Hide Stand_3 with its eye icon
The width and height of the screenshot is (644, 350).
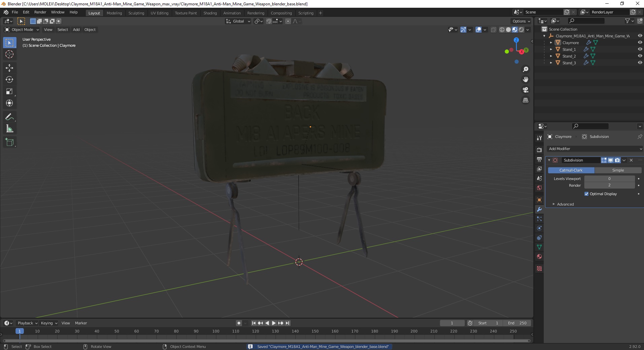pyautogui.click(x=640, y=63)
